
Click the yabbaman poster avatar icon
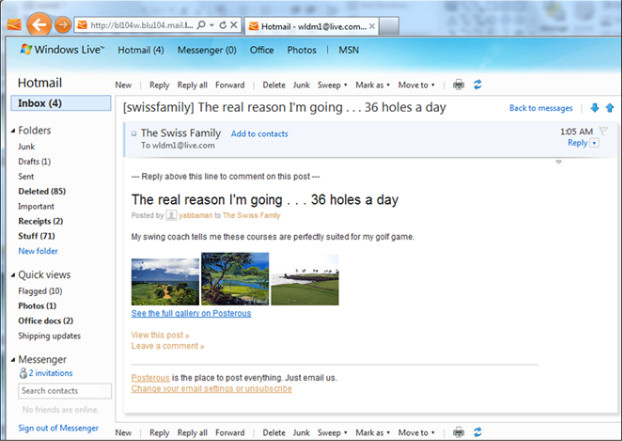click(x=171, y=215)
